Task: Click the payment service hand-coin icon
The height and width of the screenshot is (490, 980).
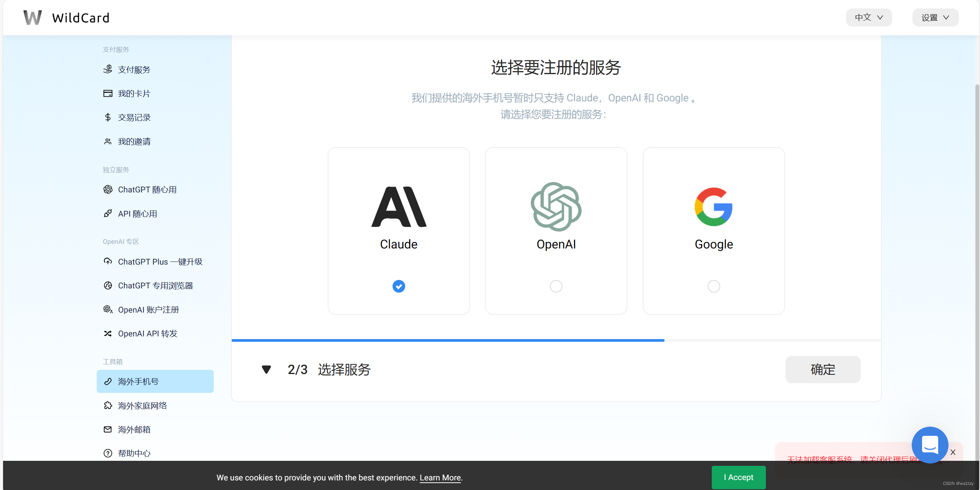Action: [x=108, y=70]
